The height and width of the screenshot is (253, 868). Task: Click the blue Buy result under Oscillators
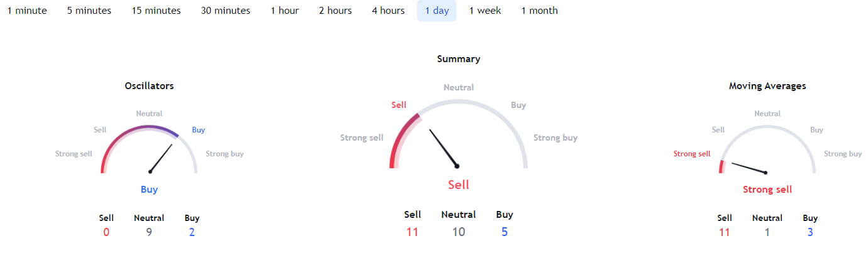[149, 190]
